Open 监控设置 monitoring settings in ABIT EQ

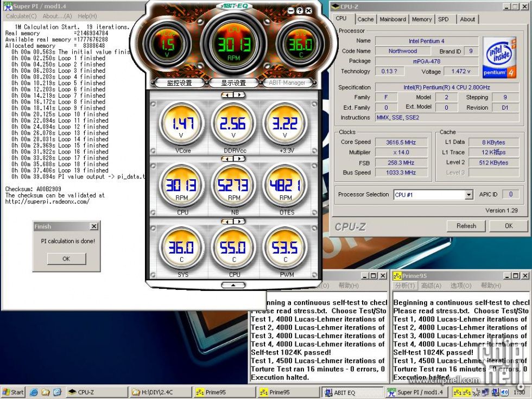tap(180, 83)
